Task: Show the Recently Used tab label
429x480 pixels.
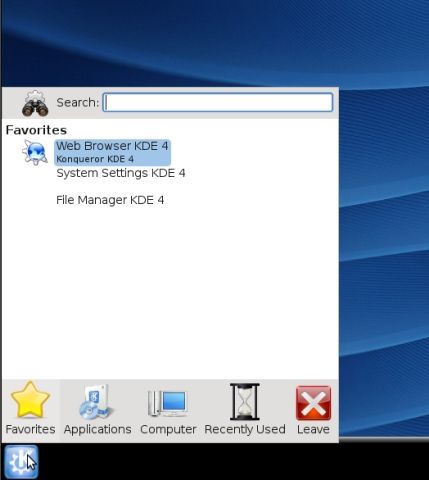Action: click(245, 429)
